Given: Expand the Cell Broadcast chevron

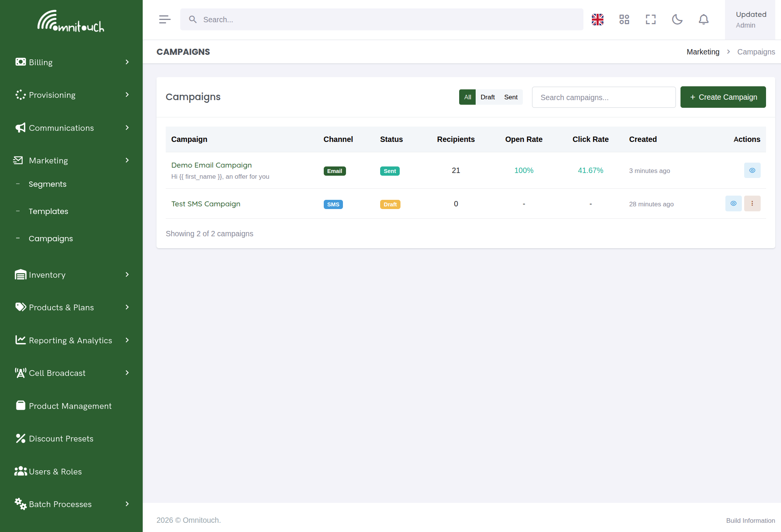Looking at the screenshot, I should click(127, 373).
